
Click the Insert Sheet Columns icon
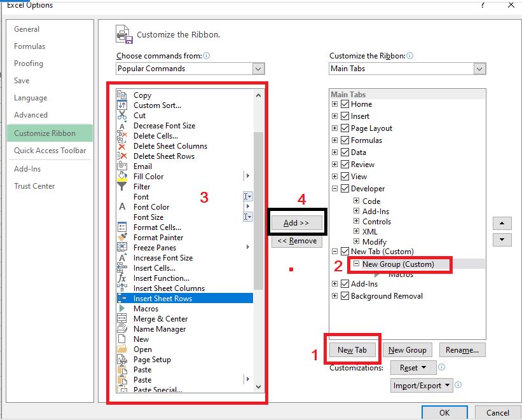[122, 288]
